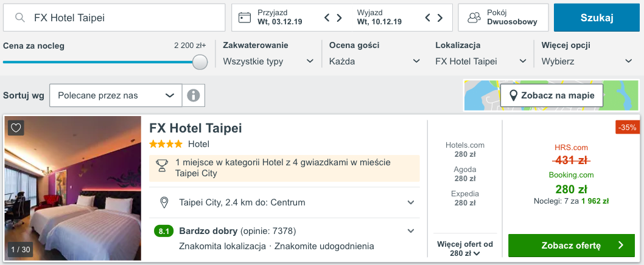644x265 pixels.
Task: Expand the Bardzo dobry rating details
Action: point(411,231)
